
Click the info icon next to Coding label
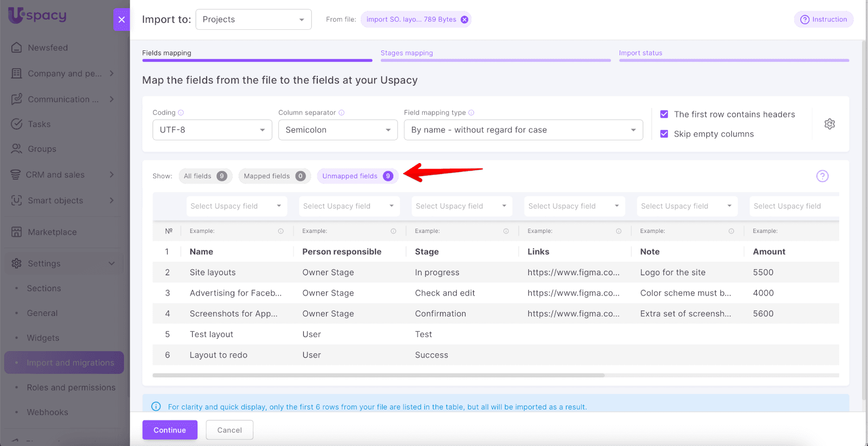click(181, 113)
